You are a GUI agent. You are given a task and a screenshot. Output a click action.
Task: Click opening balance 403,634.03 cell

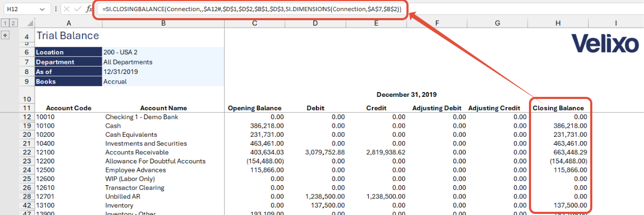(255, 152)
